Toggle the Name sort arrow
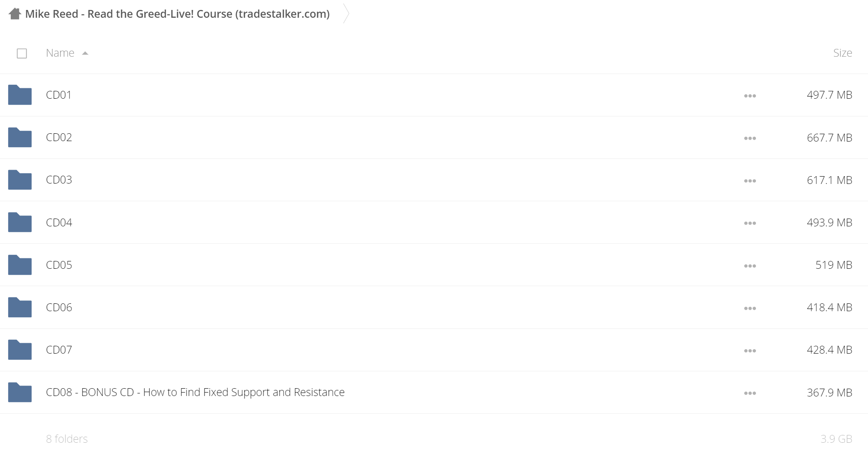 (x=85, y=53)
